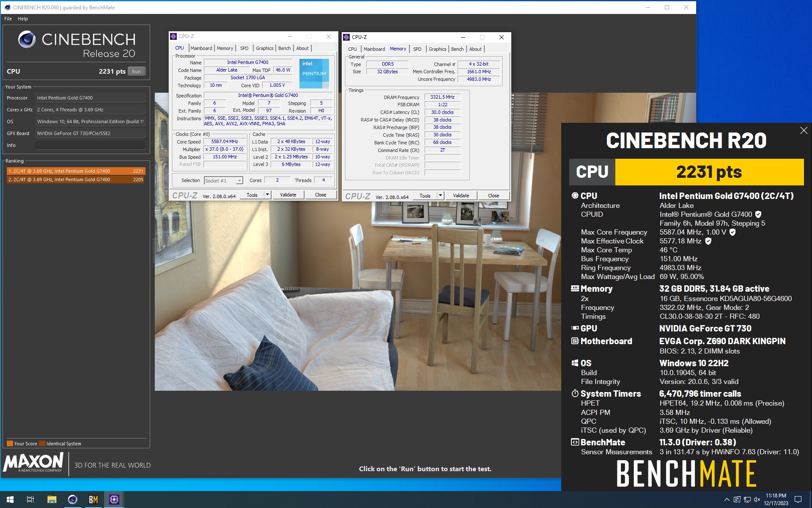Select ranking entry with score 2231
Image resolution: width=812 pixels, height=508 pixels.
(x=76, y=171)
